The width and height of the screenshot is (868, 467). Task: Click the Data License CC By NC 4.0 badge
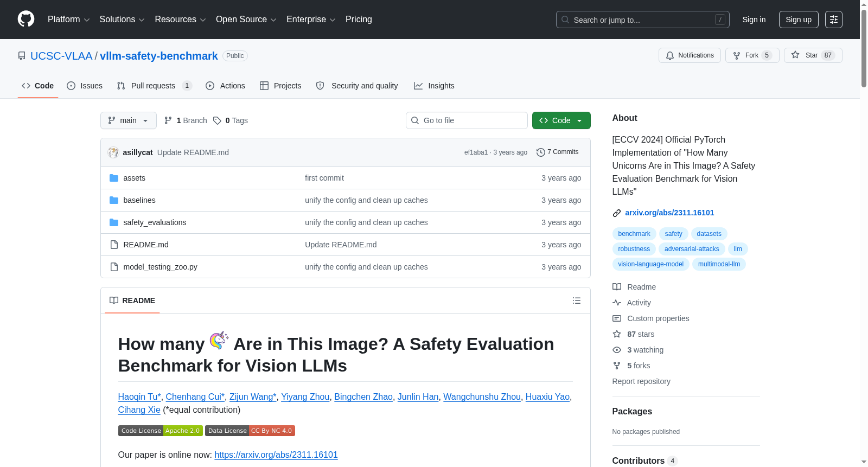[x=250, y=431]
